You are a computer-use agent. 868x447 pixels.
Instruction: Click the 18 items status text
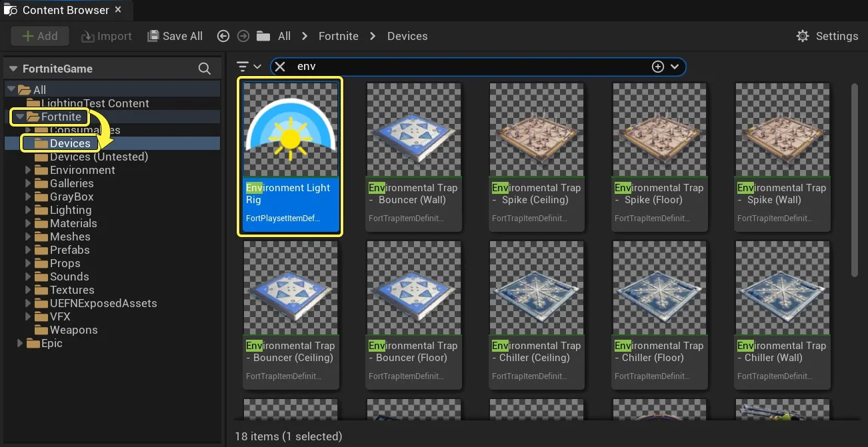point(289,436)
